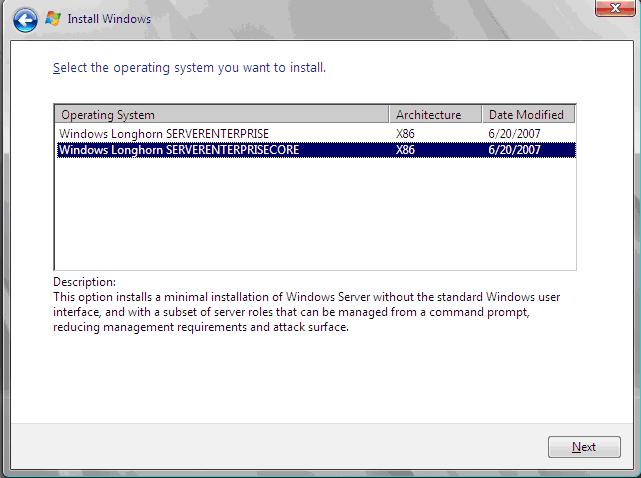
Task: Select Windows Longhorn SERVERENTERPRISECORE entry
Action: [179, 150]
